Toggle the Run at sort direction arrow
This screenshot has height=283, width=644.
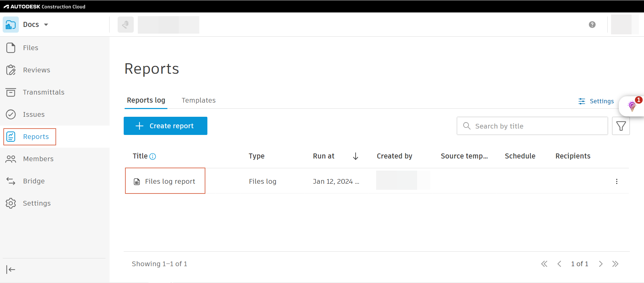coord(356,156)
